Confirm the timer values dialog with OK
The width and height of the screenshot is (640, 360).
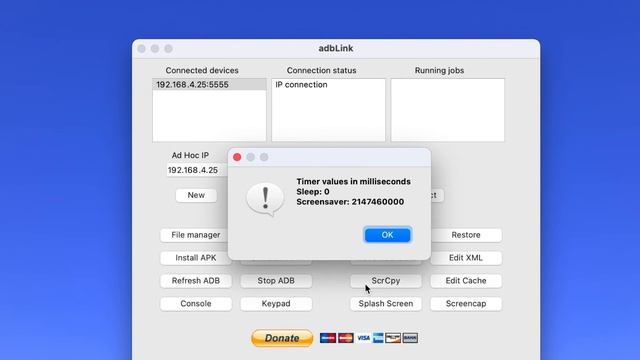(387, 235)
